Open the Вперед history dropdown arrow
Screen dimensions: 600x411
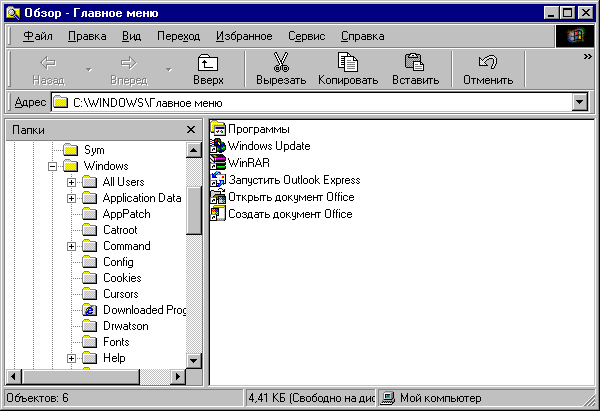coord(169,70)
